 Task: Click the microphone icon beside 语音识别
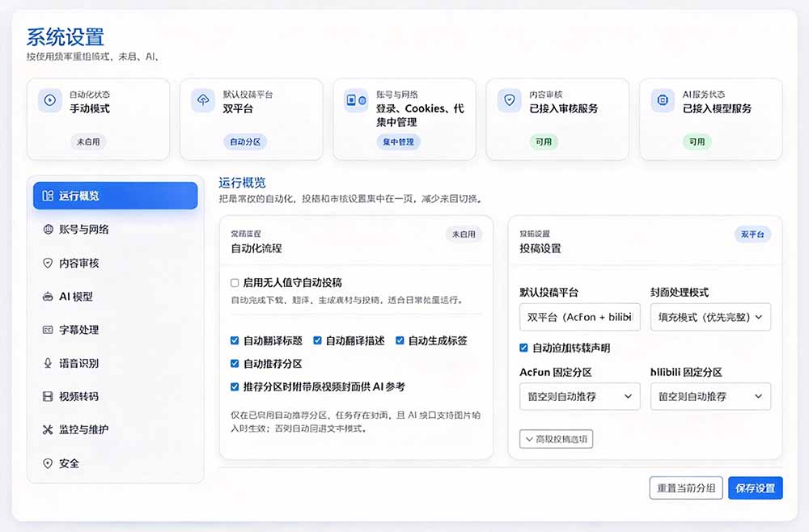point(48,363)
